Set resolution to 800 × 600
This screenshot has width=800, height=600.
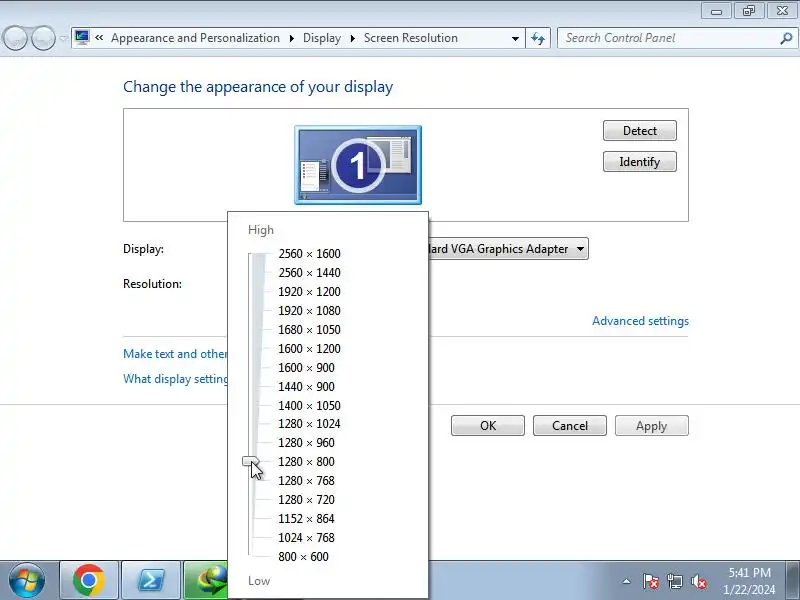tap(303, 557)
